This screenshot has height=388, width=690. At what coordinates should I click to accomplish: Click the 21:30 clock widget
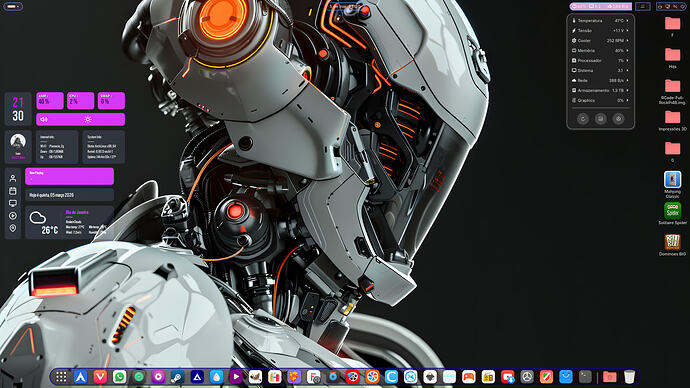click(x=18, y=109)
